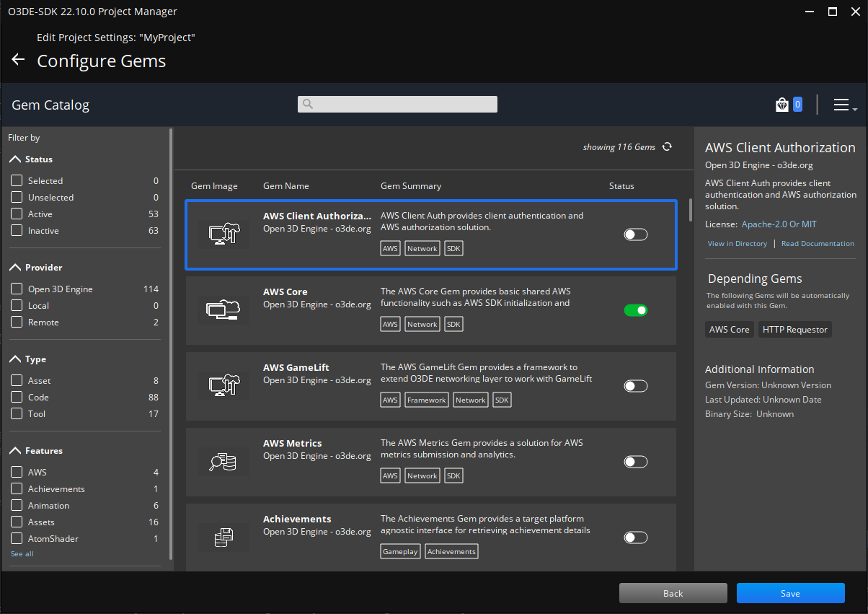The height and width of the screenshot is (614, 868).
Task: Select the AWS Metrics gem image
Action: pyautogui.click(x=223, y=462)
